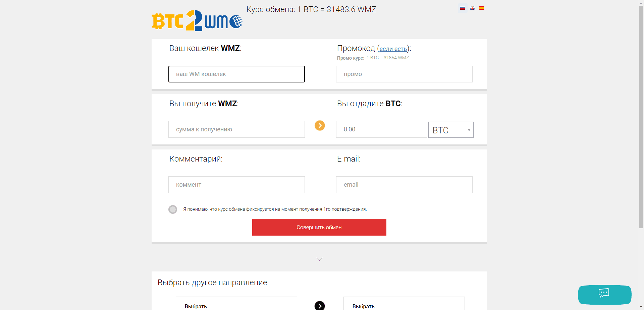The image size is (644, 310).
Task: Expand details using the down chevron
Action: point(319,259)
